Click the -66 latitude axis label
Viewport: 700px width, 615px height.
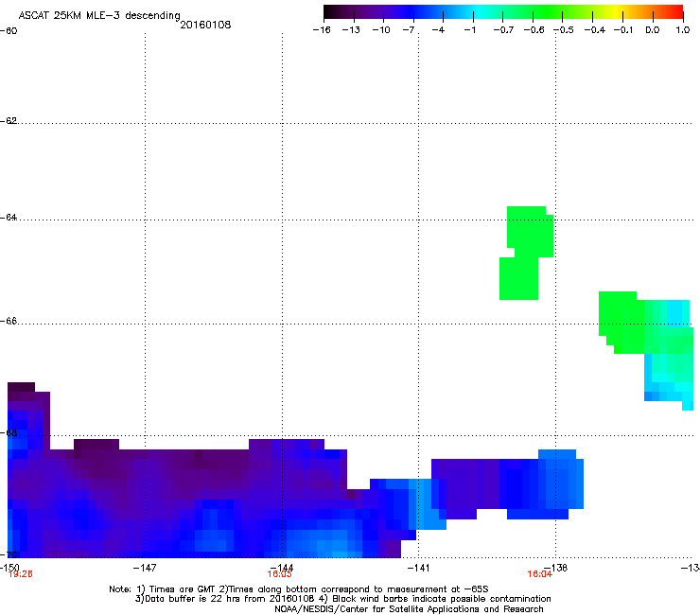[x=9, y=321]
